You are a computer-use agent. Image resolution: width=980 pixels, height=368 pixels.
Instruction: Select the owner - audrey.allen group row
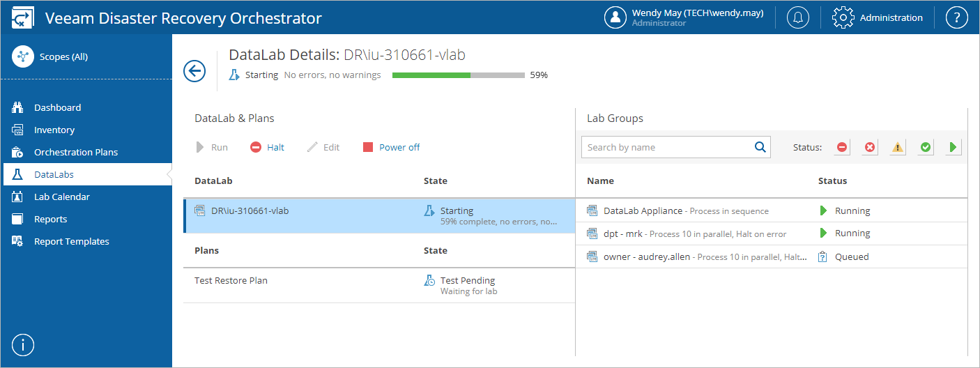point(772,256)
